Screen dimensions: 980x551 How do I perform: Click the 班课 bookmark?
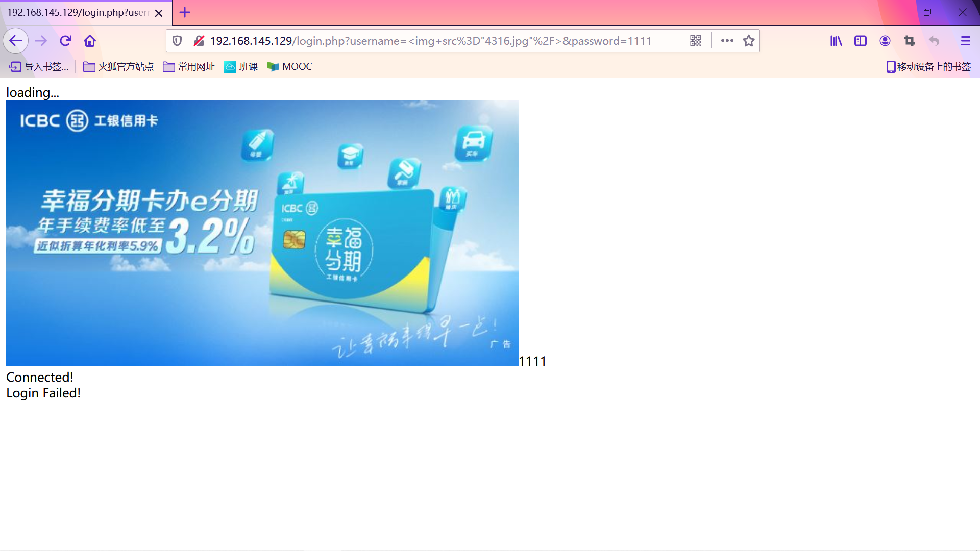pos(241,67)
